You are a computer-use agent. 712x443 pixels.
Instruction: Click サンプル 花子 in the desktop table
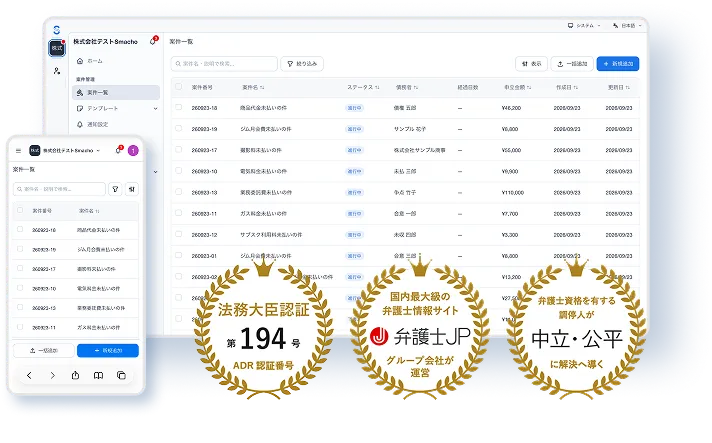click(x=410, y=129)
